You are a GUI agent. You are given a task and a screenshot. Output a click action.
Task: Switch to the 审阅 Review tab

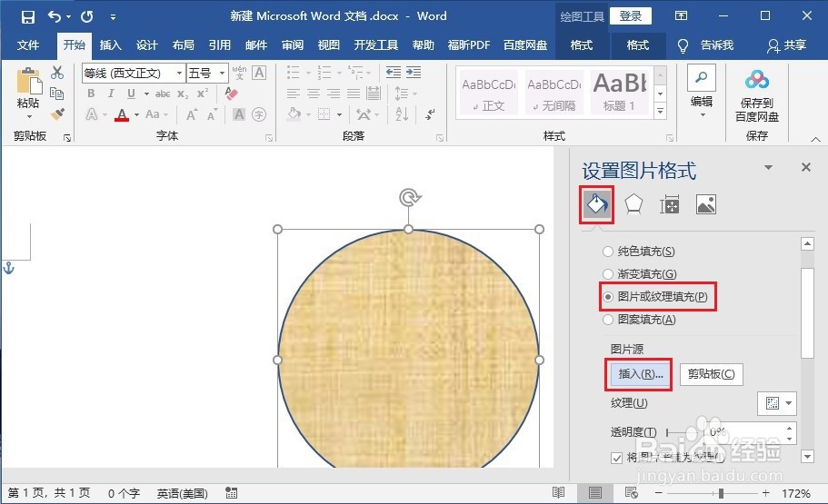coord(293,45)
